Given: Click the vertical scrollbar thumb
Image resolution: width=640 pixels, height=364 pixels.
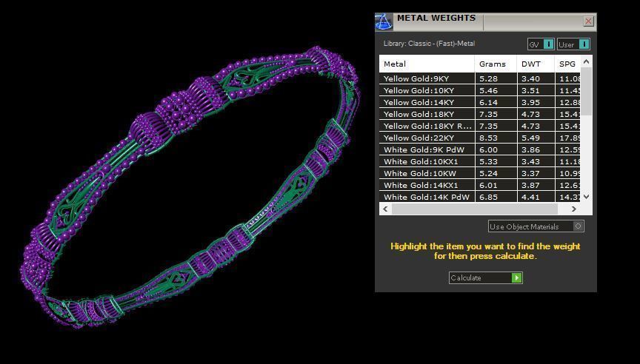Looking at the screenshot, I should pyautogui.click(x=586, y=91).
